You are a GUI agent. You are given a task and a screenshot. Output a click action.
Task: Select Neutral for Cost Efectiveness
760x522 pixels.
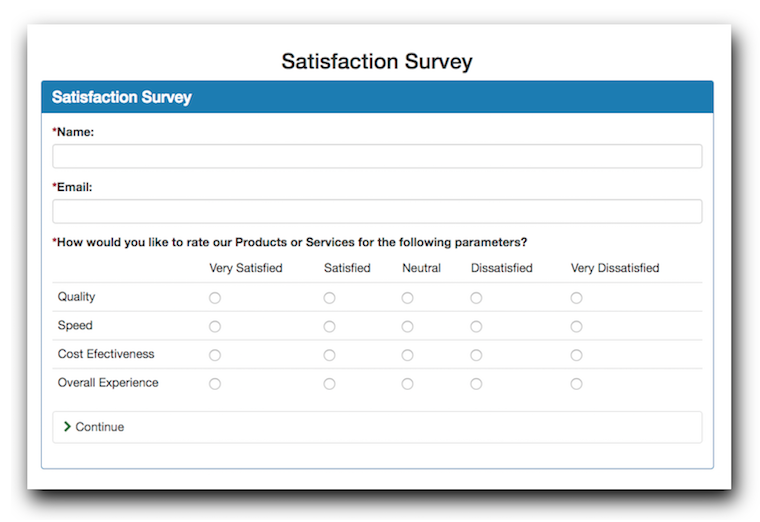coord(408,355)
